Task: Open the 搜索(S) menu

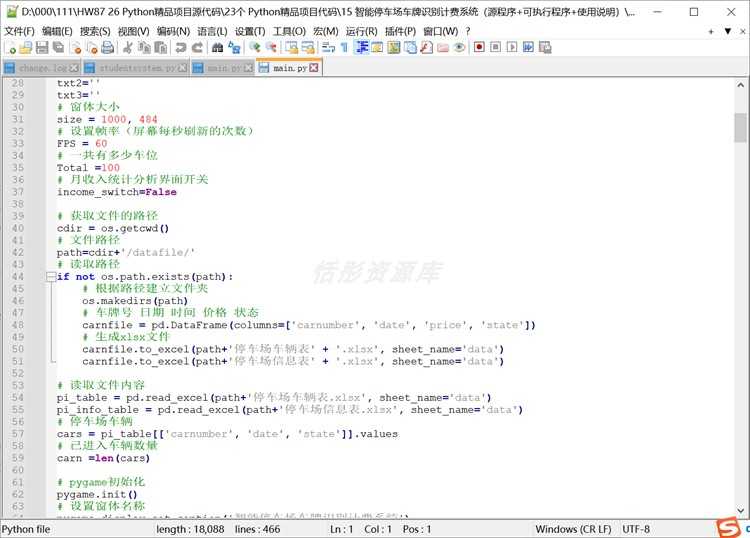Action: (95, 31)
